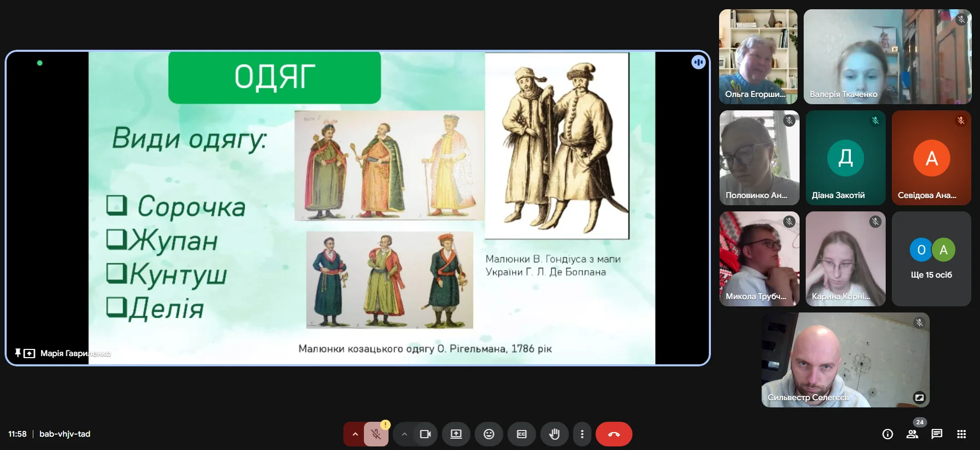Toggle the camera button

coord(425,434)
